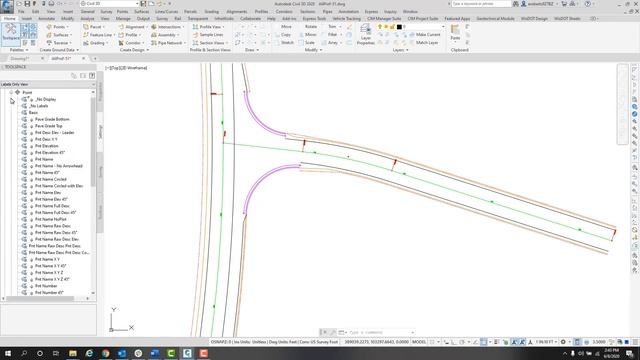Select Pnt Name NoPlot label style
Viewport: 640px width, 360px height.
[51, 219]
